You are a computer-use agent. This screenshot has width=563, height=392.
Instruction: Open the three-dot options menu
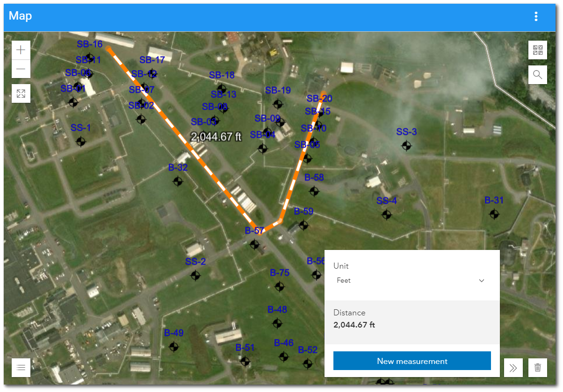536,16
